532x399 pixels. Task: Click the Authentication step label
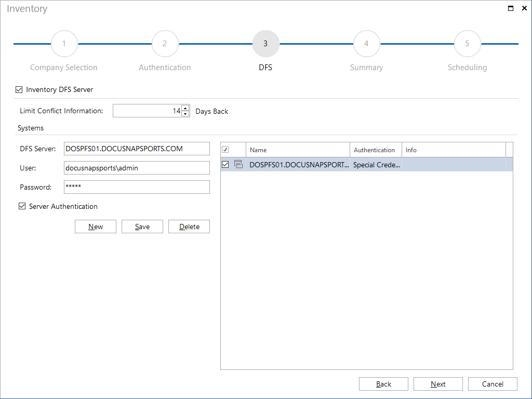(x=165, y=68)
